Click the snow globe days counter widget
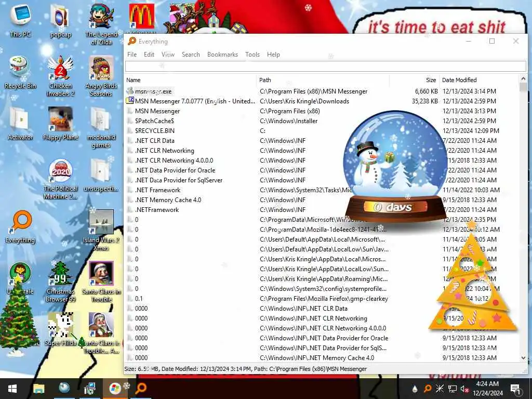This screenshot has width=532, height=399. (395, 166)
